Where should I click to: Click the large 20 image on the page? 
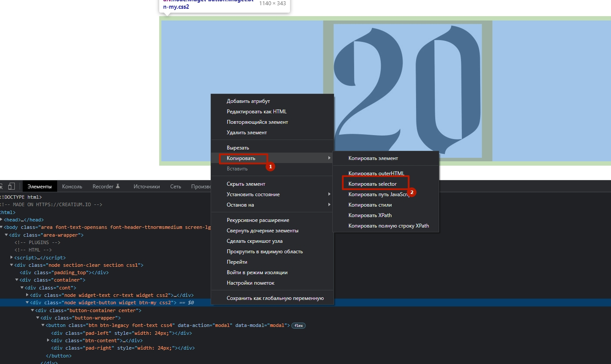[x=408, y=91]
